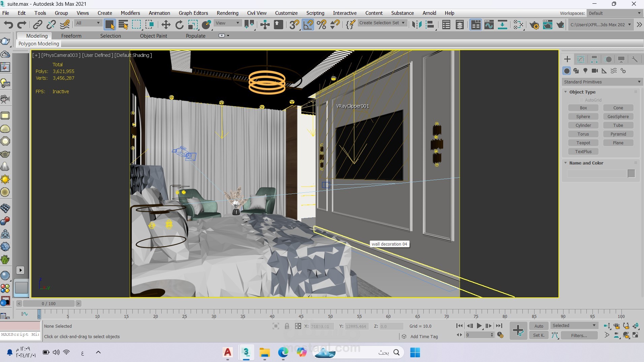
Task: Toggle the selection lock icon in status bar
Action: [x=287, y=326]
